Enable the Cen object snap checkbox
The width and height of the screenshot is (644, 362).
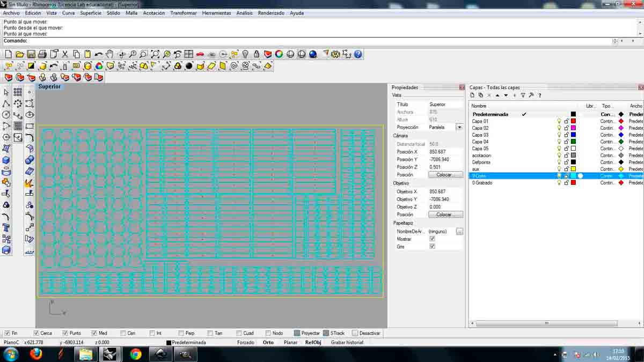click(123, 333)
